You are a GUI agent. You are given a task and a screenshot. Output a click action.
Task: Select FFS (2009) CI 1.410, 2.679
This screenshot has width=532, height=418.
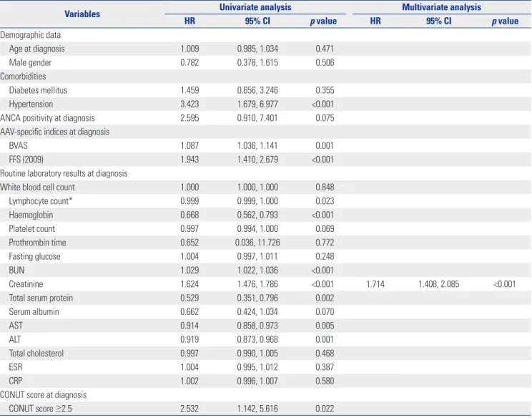[x=257, y=160]
